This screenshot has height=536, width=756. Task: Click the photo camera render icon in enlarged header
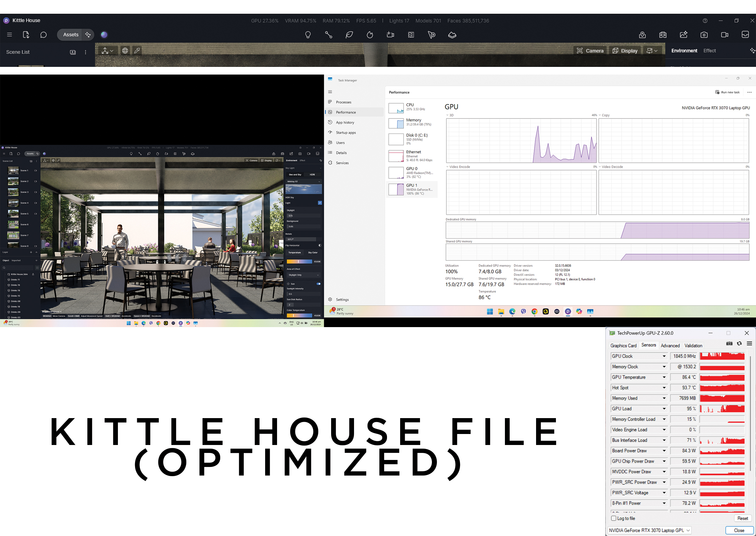(704, 35)
